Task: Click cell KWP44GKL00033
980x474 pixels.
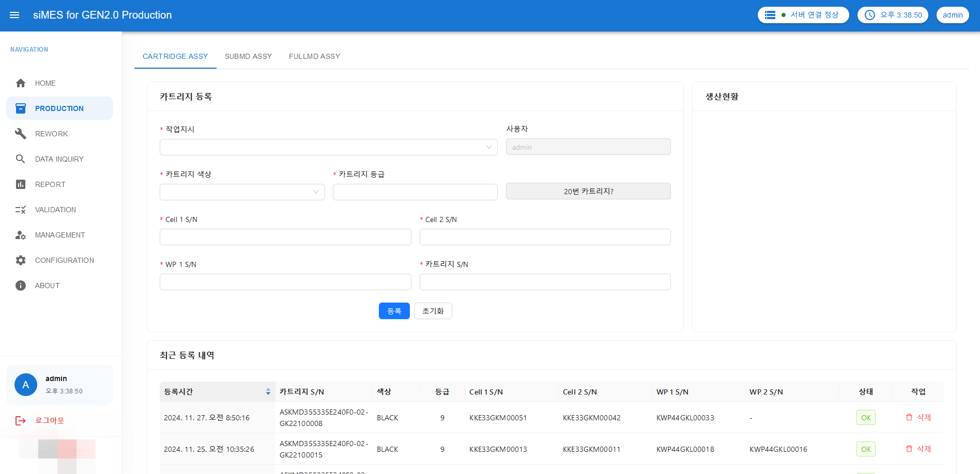Action: 685,418
